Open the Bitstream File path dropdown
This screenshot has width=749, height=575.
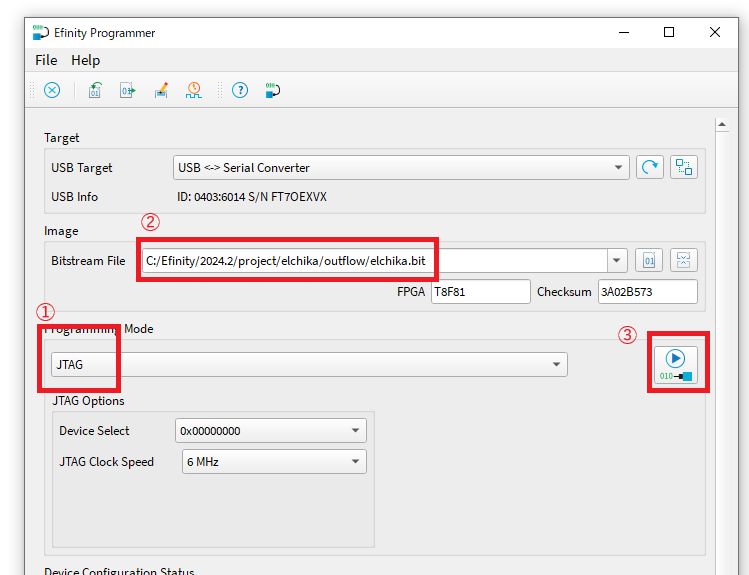click(x=617, y=261)
